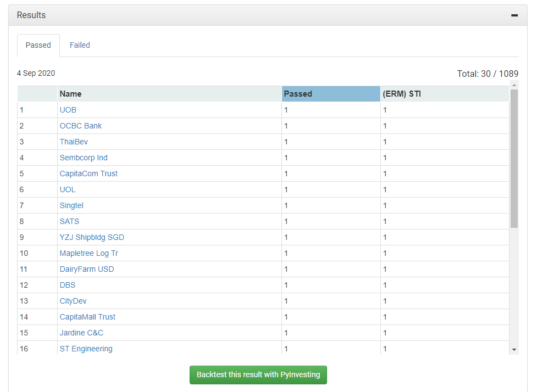Image resolution: width=537 pixels, height=392 pixels.
Task: Open the SATS link
Action: pyautogui.click(x=69, y=221)
